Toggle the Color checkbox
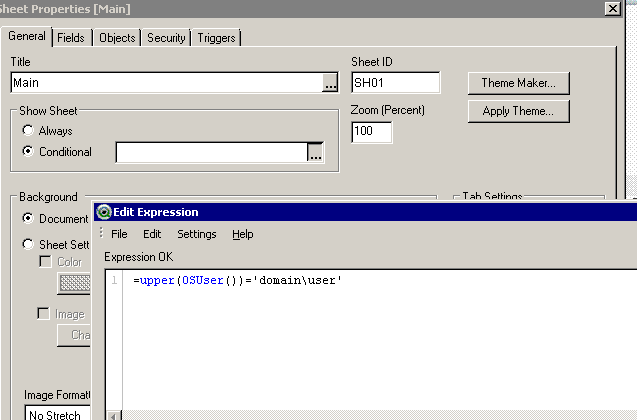The width and height of the screenshot is (637, 420). 45,261
